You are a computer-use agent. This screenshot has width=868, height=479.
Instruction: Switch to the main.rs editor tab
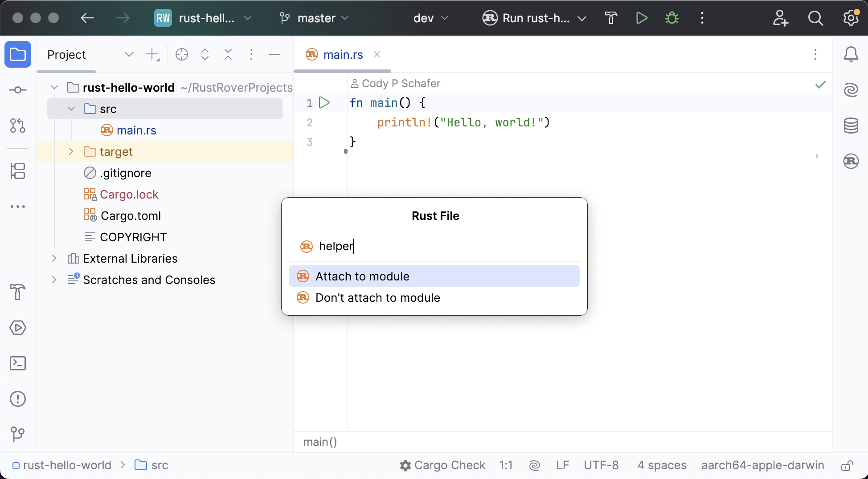(343, 54)
